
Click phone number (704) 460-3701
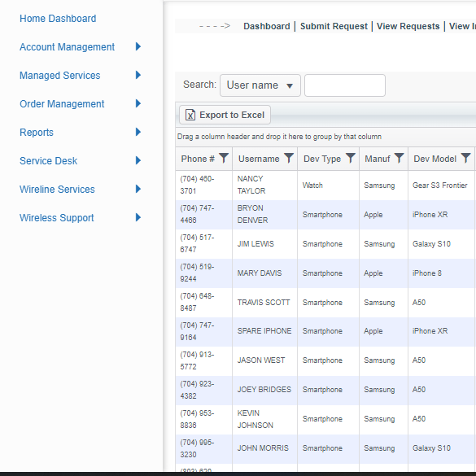coord(197,185)
